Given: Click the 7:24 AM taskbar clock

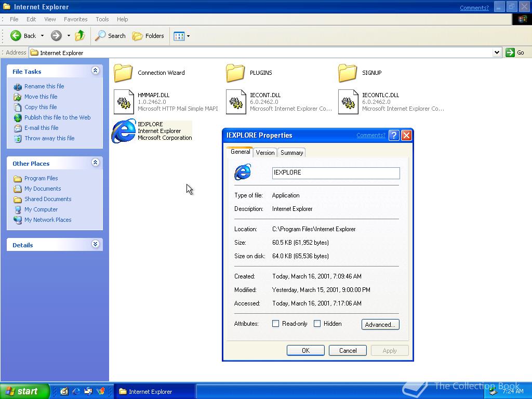Looking at the screenshot, I should [513, 391].
